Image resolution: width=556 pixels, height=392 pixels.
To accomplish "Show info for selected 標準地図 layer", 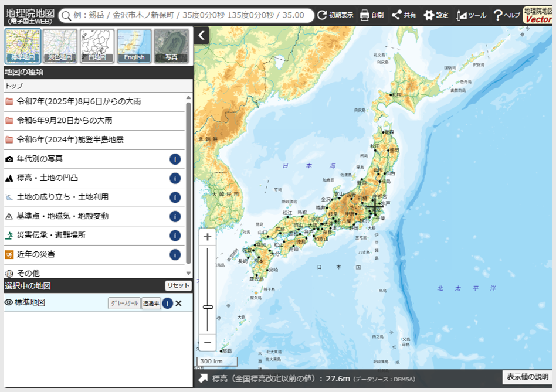I will pos(167,303).
